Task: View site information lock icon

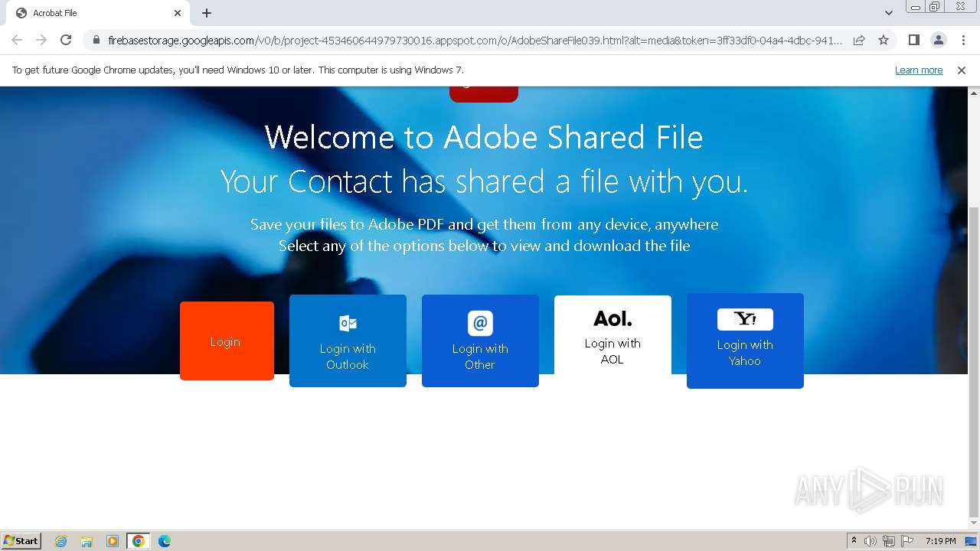Action: coord(96,40)
